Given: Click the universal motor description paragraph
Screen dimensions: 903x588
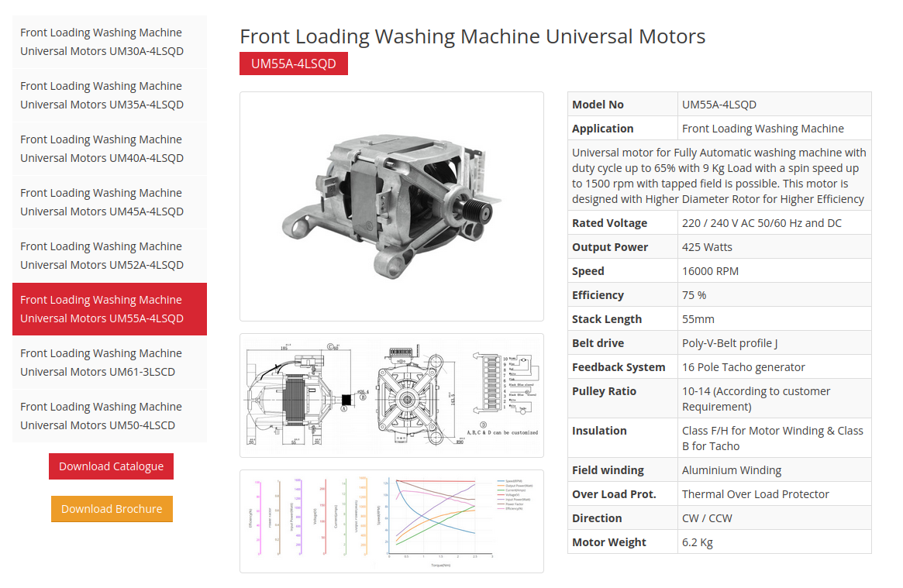Looking at the screenshot, I should 719,176.
